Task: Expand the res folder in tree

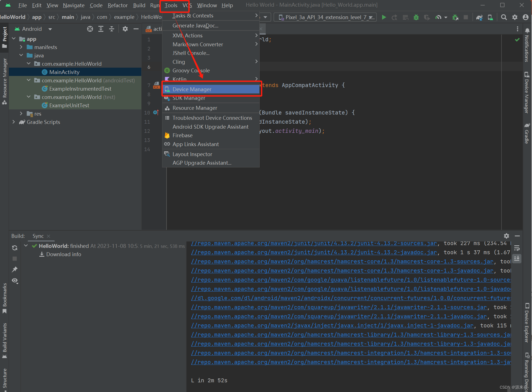Action: click(21, 114)
